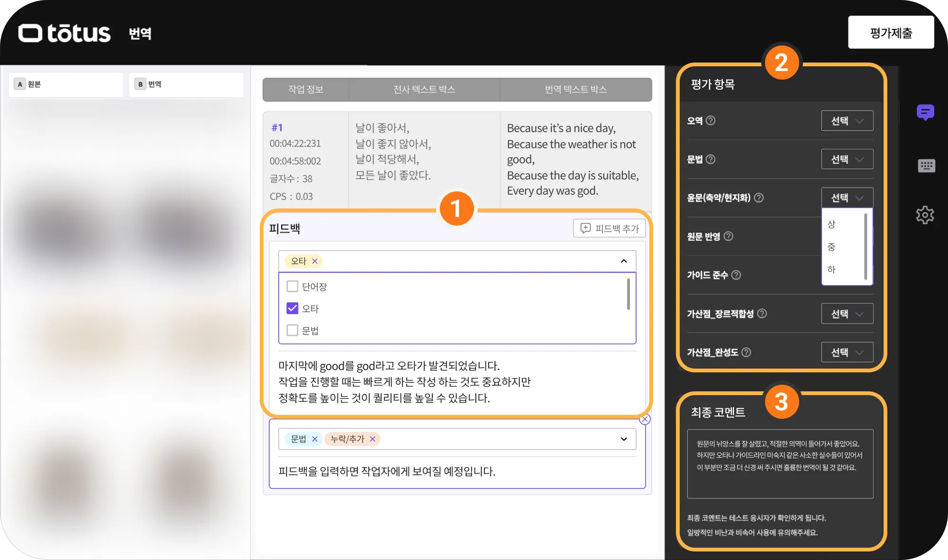This screenshot has width=948, height=560.
Task: Open the purple comment chat icon
Action: (x=925, y=112)
